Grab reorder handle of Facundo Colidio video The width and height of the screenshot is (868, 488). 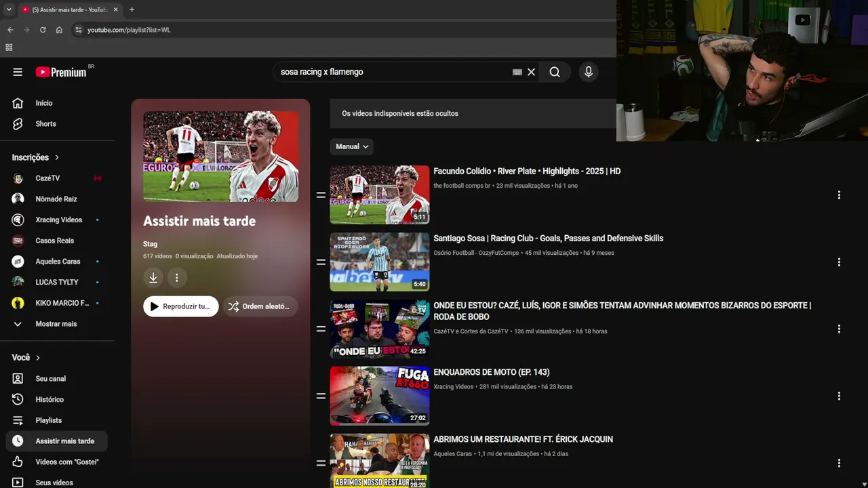(321, 195)
